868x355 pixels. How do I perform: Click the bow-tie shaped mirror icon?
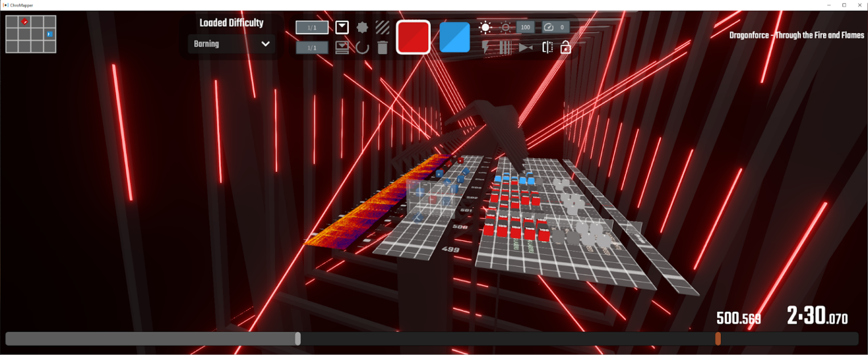pos(526,48)
